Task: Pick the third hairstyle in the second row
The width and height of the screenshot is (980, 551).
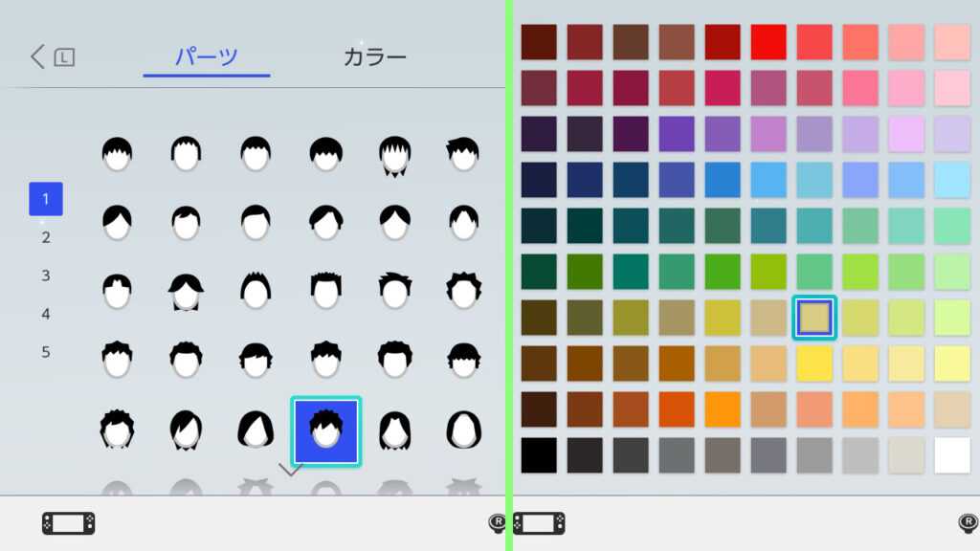Action: [256, 222]
